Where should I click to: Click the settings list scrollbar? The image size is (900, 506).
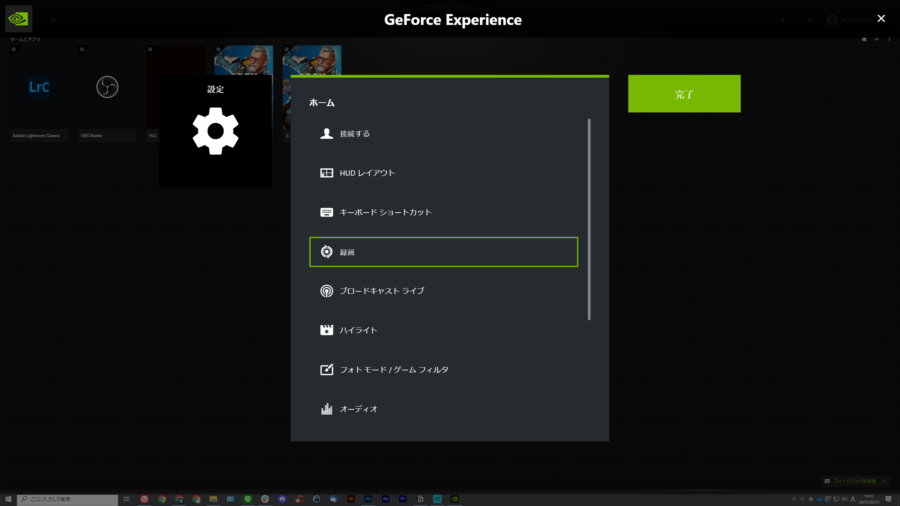click(589, 219)
